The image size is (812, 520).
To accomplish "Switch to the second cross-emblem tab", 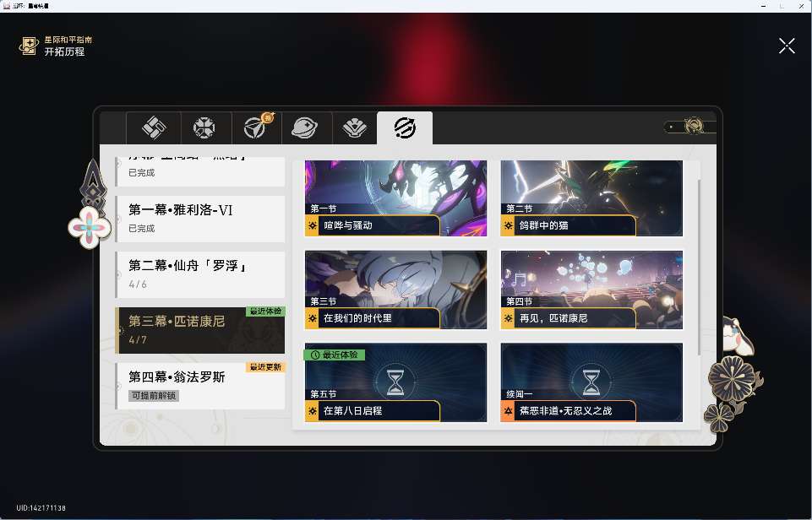I will click(x=204, y=127).
